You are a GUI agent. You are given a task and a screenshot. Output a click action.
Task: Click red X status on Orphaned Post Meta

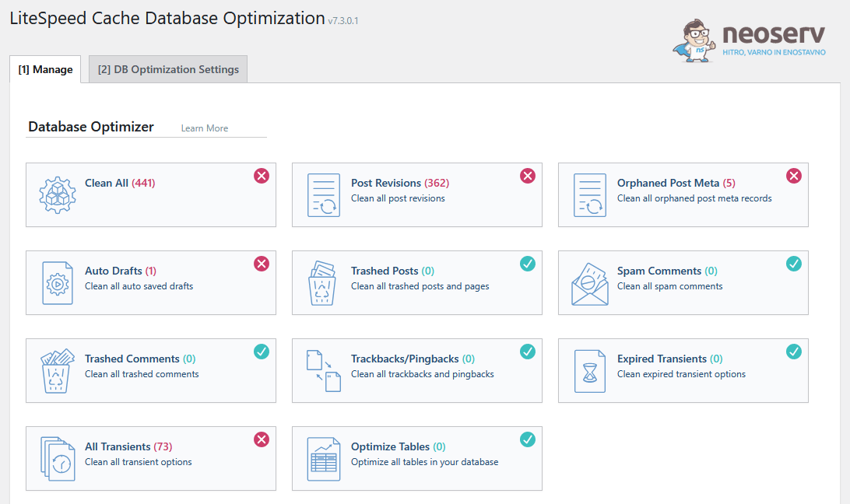tap(794, 176)
